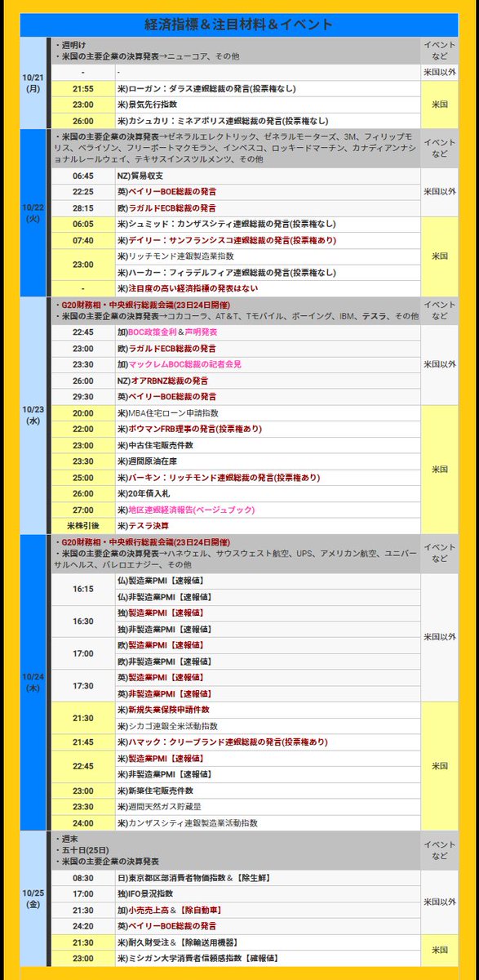Click the 28:15 time cell
This screenshot has width=479, height=980.
(x=82, y=207)
